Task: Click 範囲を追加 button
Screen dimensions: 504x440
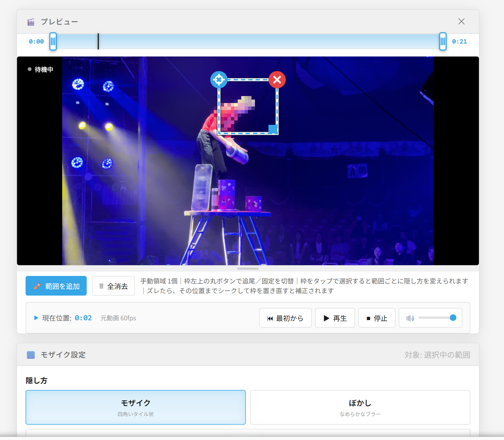Action: 56,286
